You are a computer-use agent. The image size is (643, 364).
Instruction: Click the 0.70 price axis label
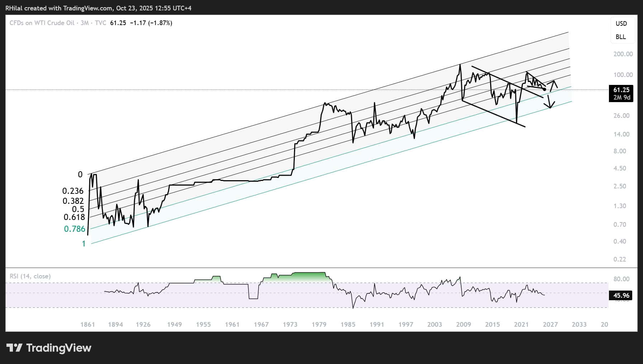[x=620, y=225]
